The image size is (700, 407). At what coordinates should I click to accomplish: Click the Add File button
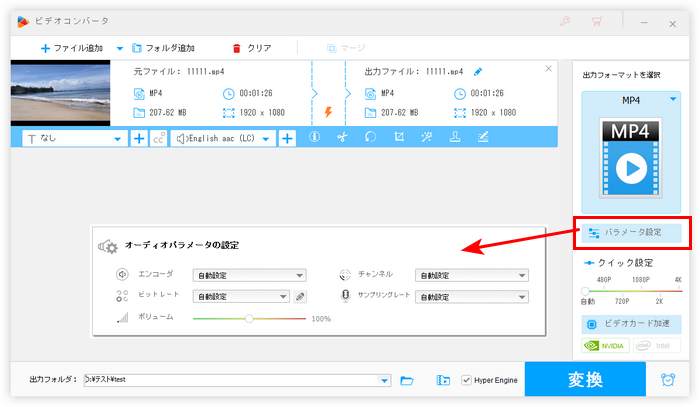pos(71,48)
